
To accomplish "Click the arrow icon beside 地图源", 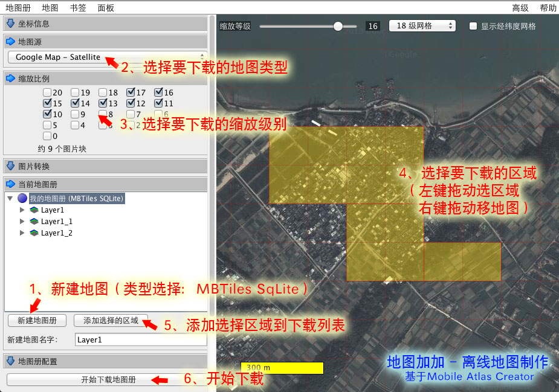I will (11, 42).
